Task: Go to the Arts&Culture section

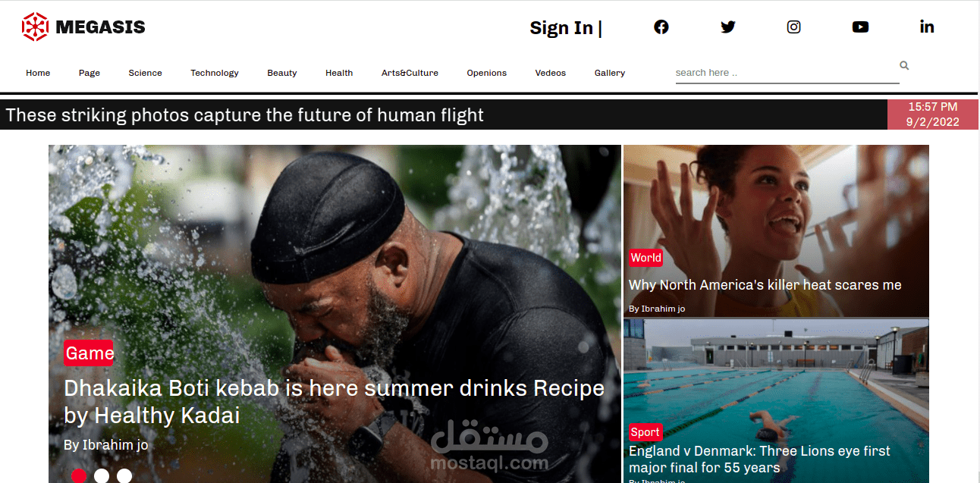Action: tap(410, 73)
